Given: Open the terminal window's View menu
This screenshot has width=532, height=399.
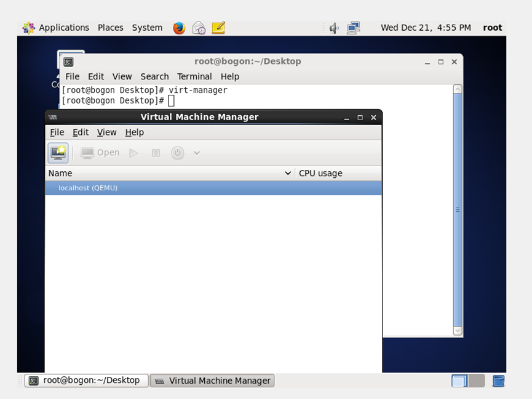Looking at the screenshot, I should [122, 76].
